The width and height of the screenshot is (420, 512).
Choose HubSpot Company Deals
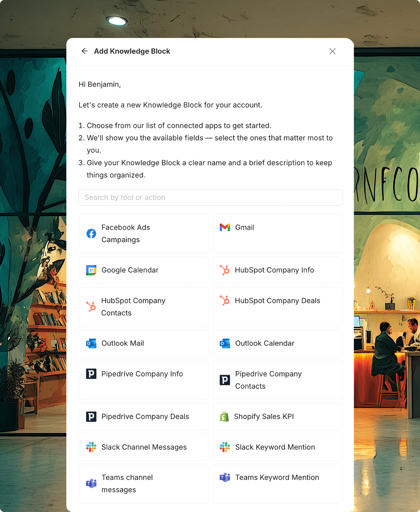point(277,307)
